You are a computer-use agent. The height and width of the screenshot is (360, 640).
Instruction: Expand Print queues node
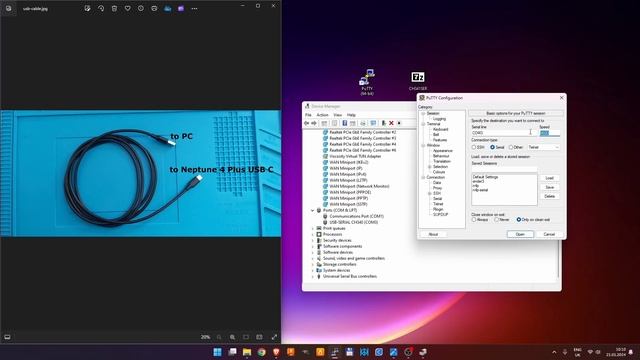point(313,228)
